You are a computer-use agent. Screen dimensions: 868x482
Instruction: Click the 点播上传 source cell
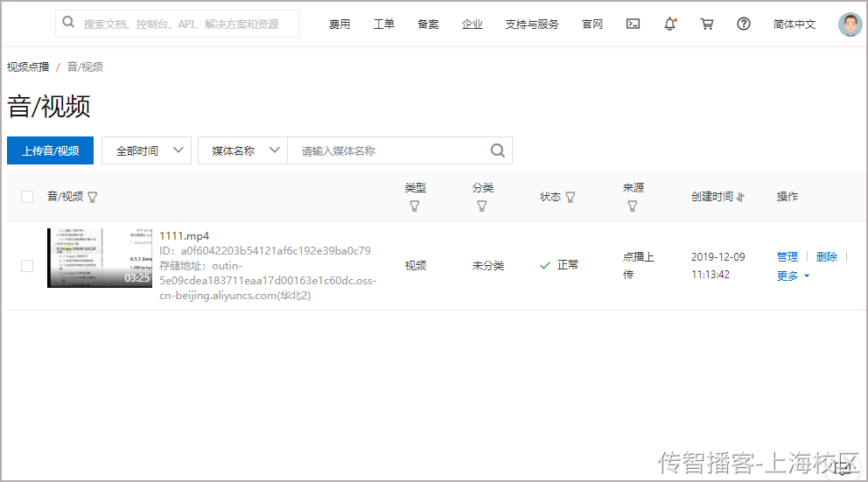pyautogui.click(x=638, y=266)
